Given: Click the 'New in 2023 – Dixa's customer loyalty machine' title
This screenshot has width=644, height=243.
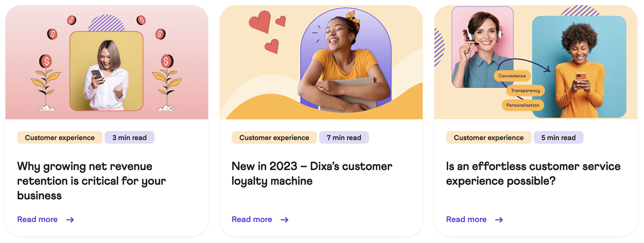Looking at the screenshot, I should [x=312, y=173].
